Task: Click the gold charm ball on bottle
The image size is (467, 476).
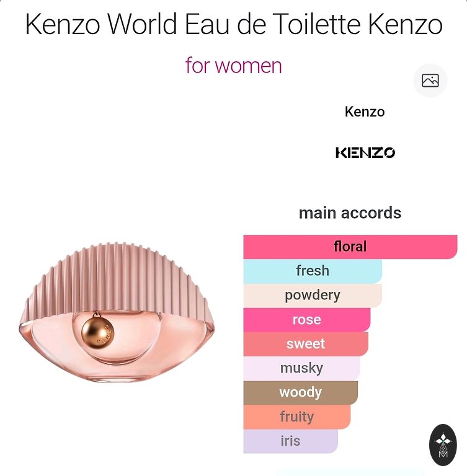Action: pos(97,331)
